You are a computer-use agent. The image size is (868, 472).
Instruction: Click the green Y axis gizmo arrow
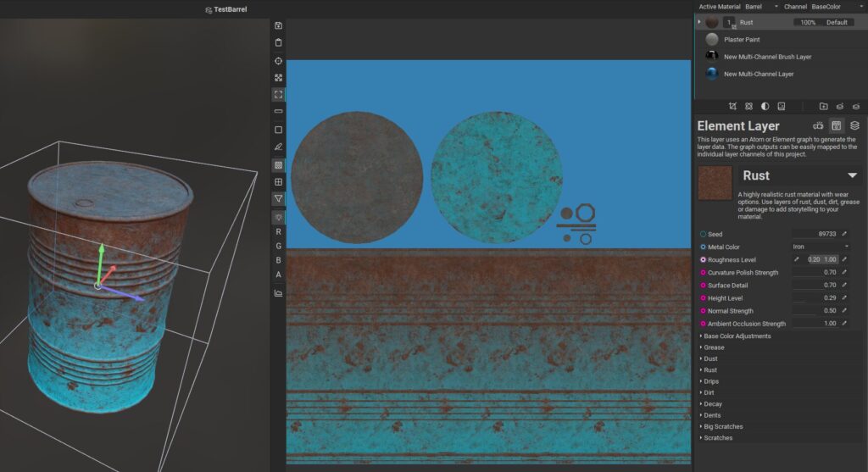point(102,250)
